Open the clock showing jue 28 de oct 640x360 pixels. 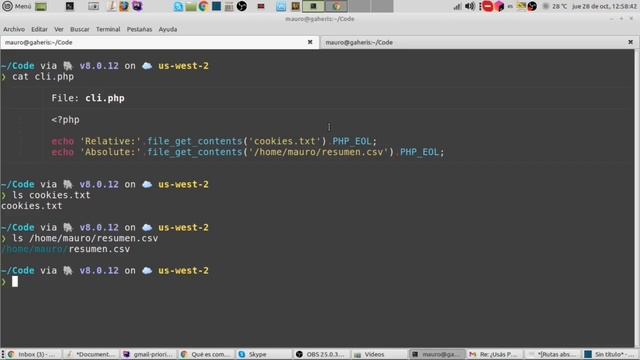(604, 6)
